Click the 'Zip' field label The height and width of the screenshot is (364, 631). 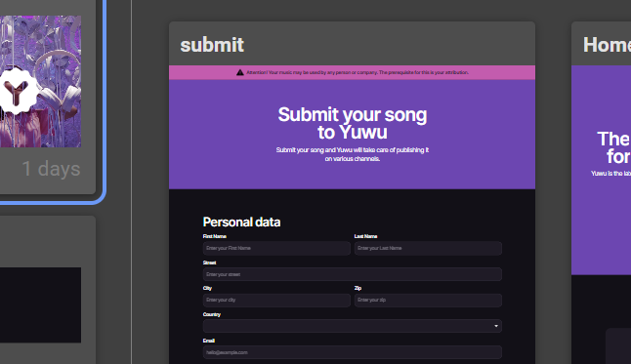pos(358,289)
